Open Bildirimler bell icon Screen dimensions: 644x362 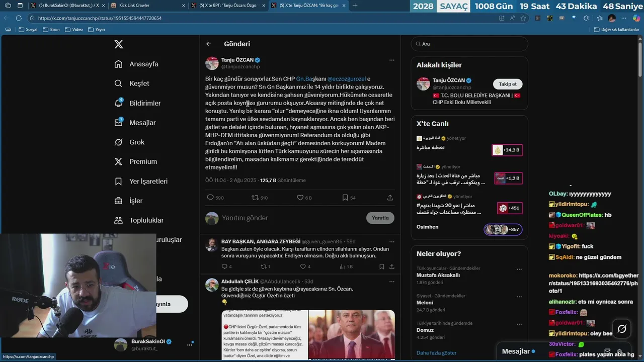click(x=118, y=103)
